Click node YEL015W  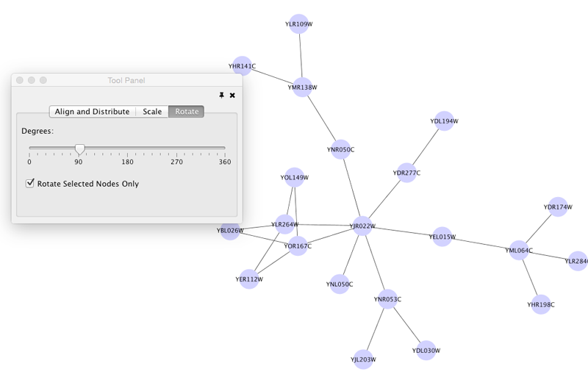click(x=442, y=237)
